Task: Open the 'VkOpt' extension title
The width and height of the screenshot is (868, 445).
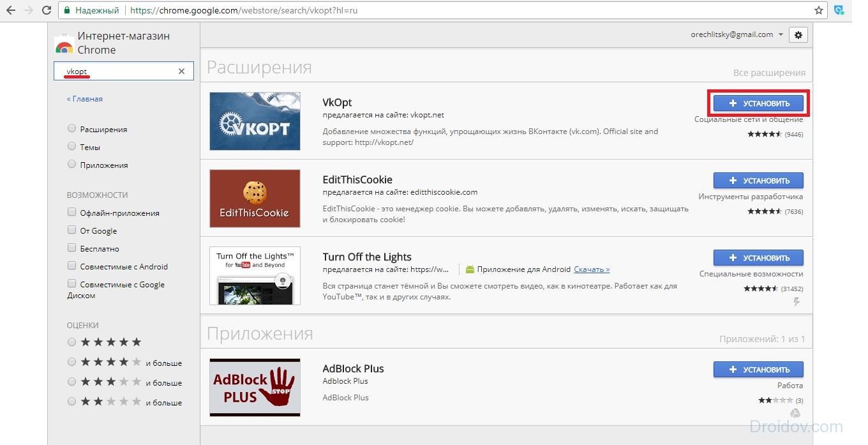Action: point(337,102)
